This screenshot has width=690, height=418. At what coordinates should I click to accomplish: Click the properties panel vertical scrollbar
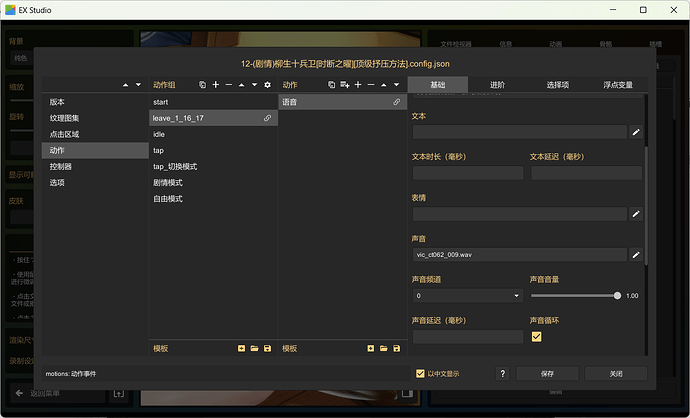pos(646,206)
